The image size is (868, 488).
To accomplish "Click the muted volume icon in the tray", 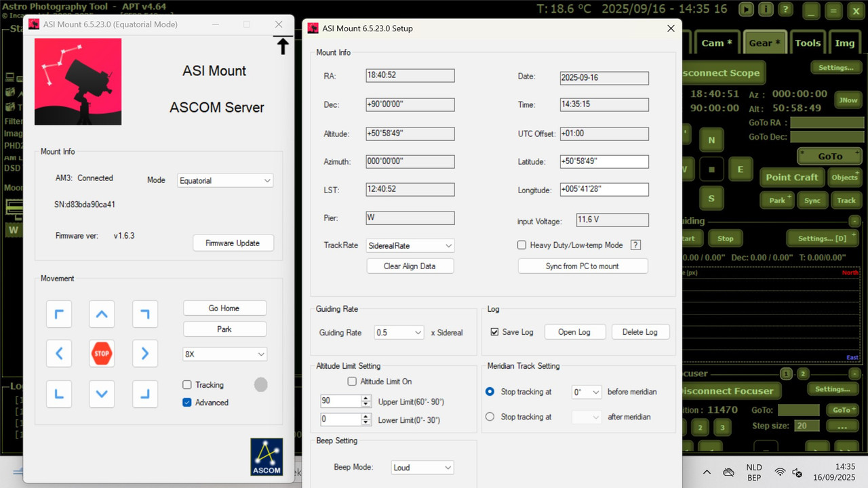I will pos(797,472).
